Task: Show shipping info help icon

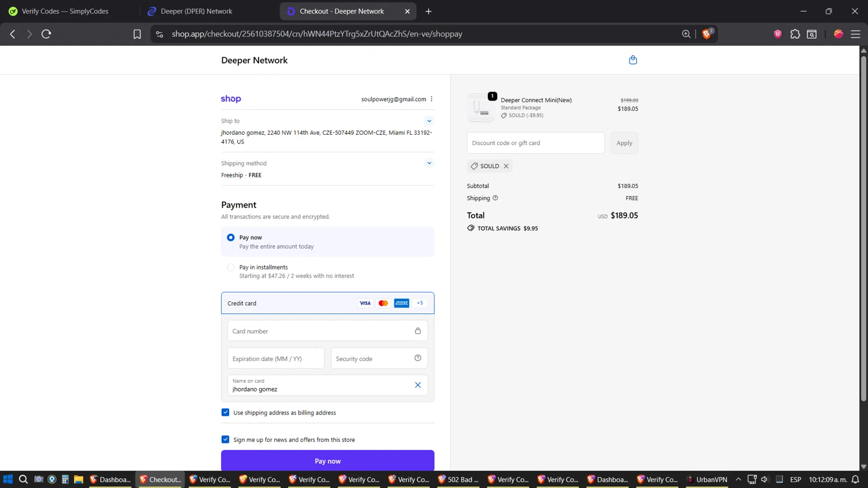Action: 495,198
